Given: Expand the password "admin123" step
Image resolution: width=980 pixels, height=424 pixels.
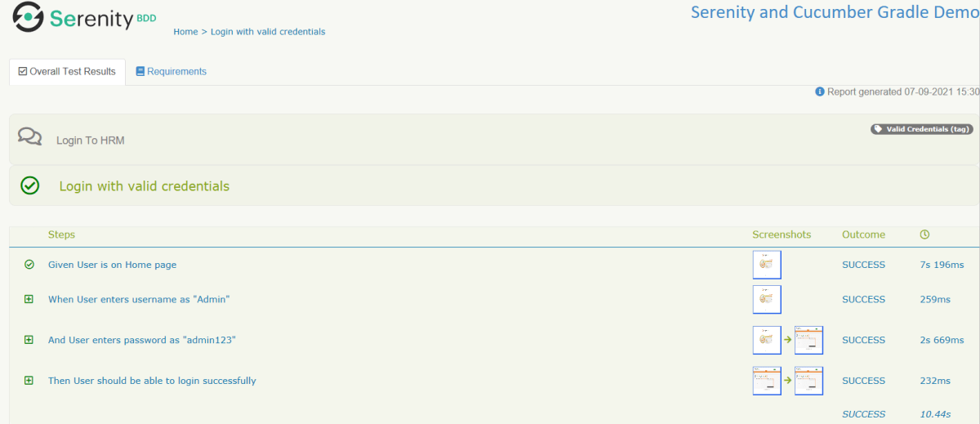Looking at the screenshot, I should (29, 340).
